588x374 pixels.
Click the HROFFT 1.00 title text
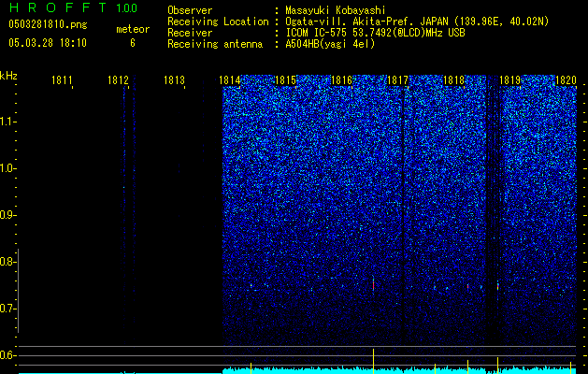click(x=73, y=7)
